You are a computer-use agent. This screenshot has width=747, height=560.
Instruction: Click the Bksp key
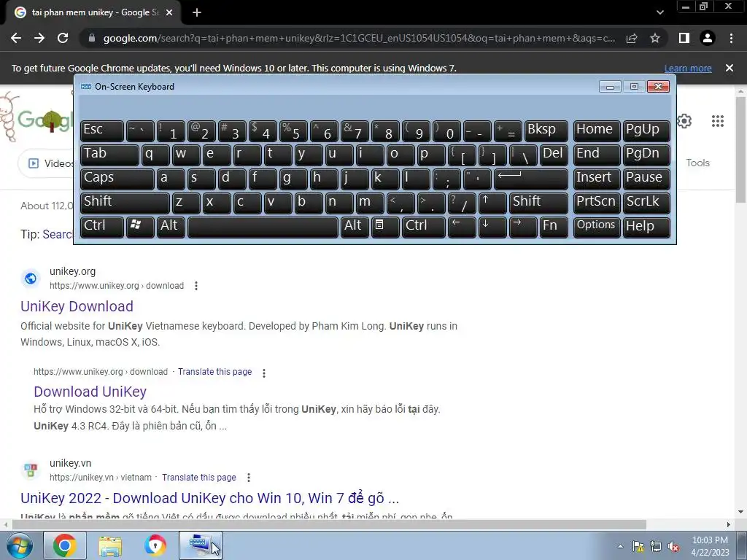pos(546,131)
